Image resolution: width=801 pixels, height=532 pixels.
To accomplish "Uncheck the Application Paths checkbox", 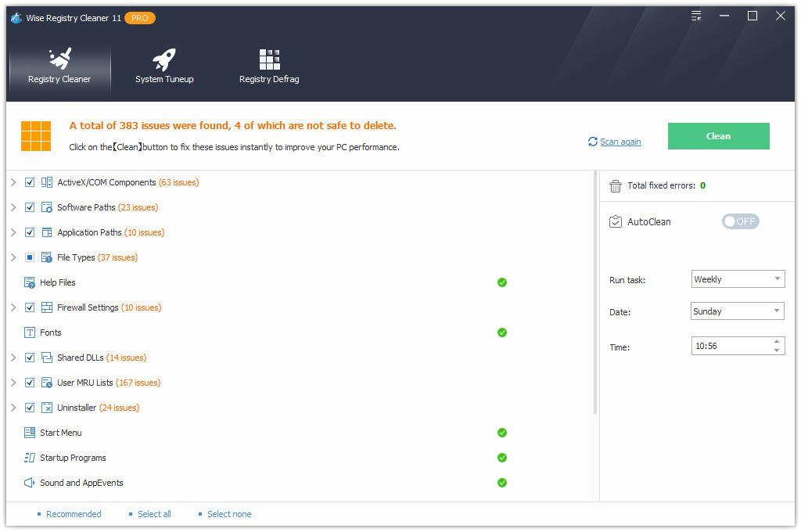I will coord(30,232).
